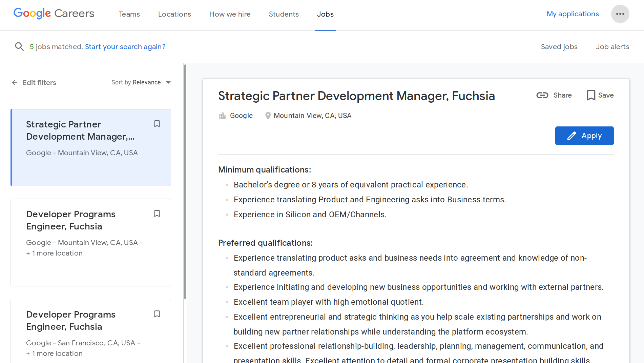Click the '5 jobs matched' text
This screenshot has width=644, height=363.
click(x=56, y=47)
